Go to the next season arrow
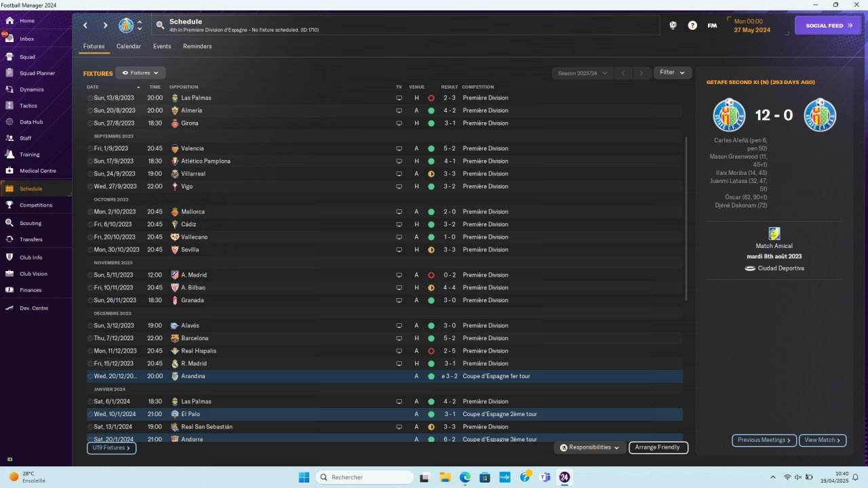 click(642, 73)
